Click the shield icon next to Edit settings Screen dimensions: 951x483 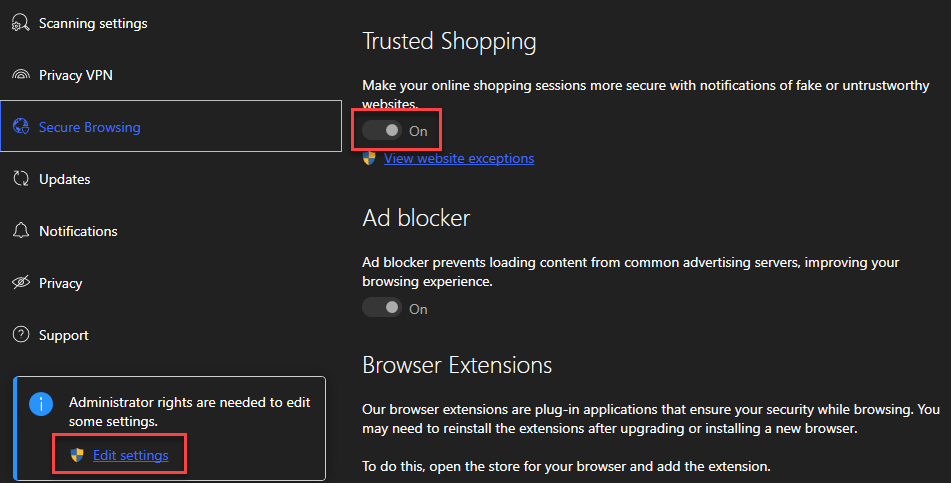[x=77, y=456]
